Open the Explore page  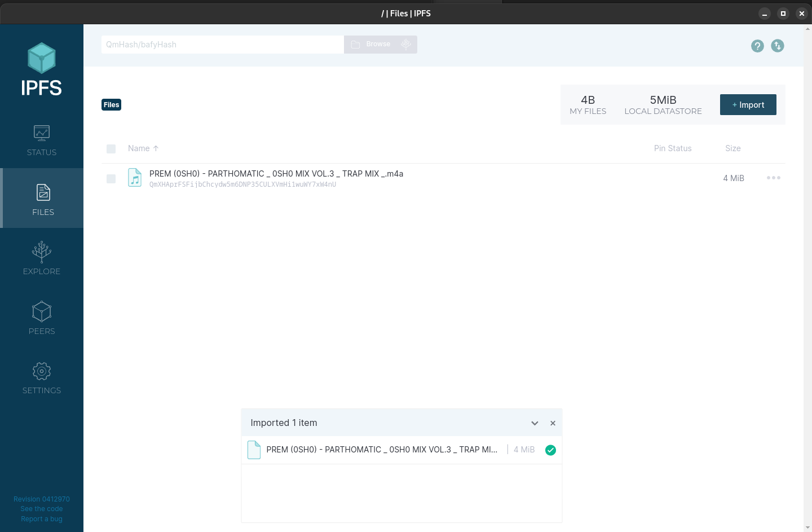42,258
